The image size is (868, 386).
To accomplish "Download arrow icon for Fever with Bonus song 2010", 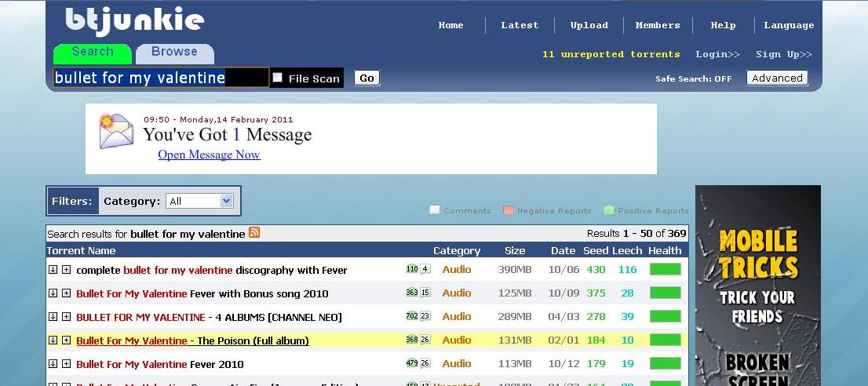I will click(x=53, y=293).
